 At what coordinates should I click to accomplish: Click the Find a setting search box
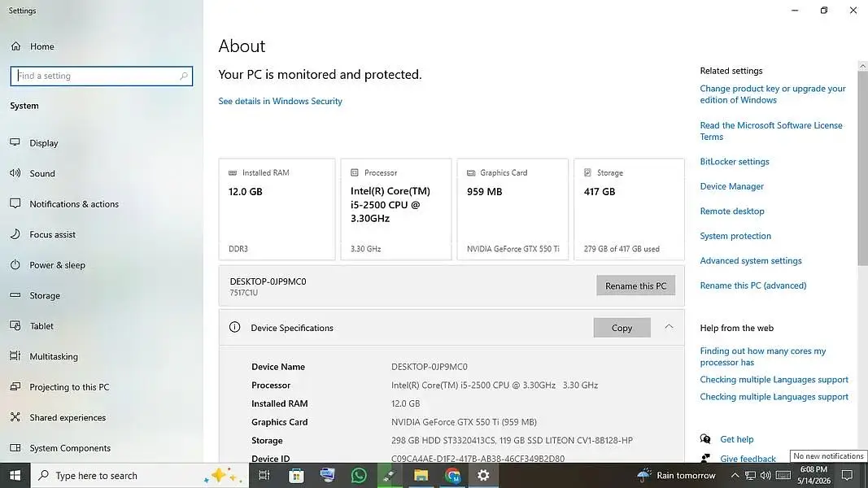(x=102, y=76)
